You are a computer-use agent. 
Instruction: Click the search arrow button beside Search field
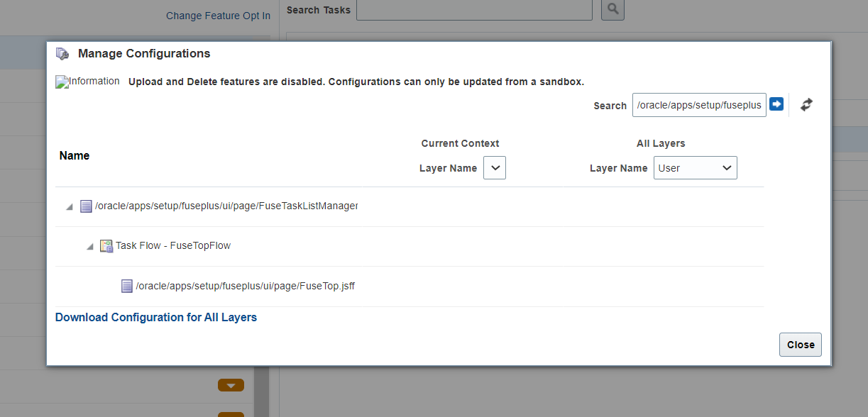point(776,104)
